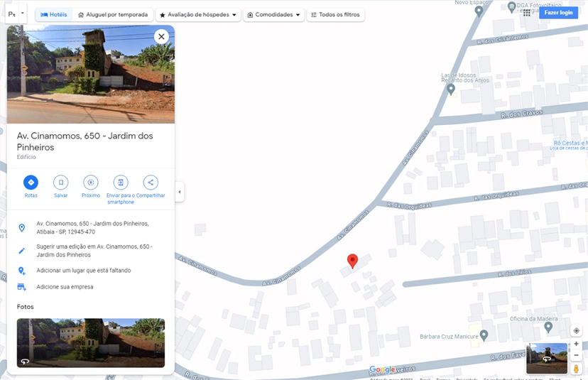Open Todos os filtros
This screenshot has width=588, height=380.
tap(335, 14)
